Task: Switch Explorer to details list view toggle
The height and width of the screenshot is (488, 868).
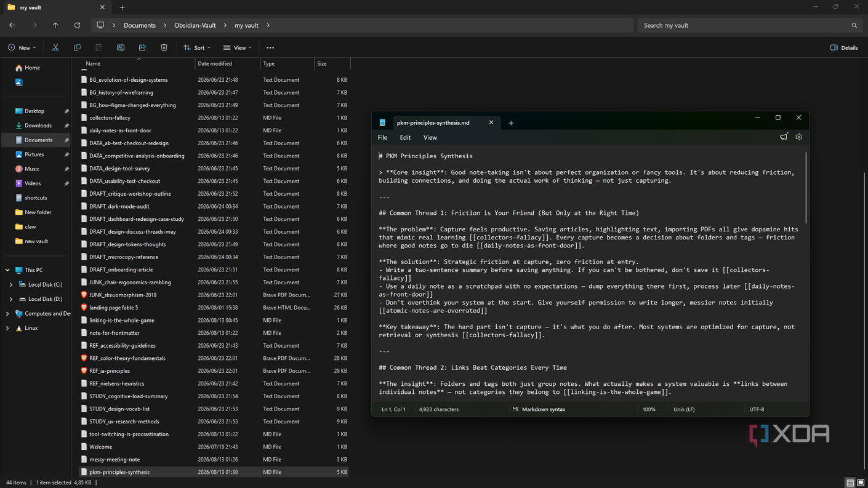Action: [x=850, y=483]
